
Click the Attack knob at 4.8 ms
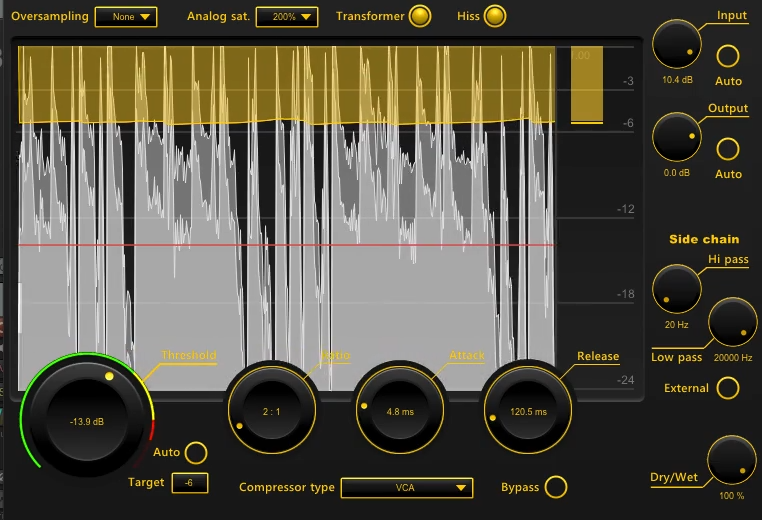pyautogui.click(x=400, y=411)
